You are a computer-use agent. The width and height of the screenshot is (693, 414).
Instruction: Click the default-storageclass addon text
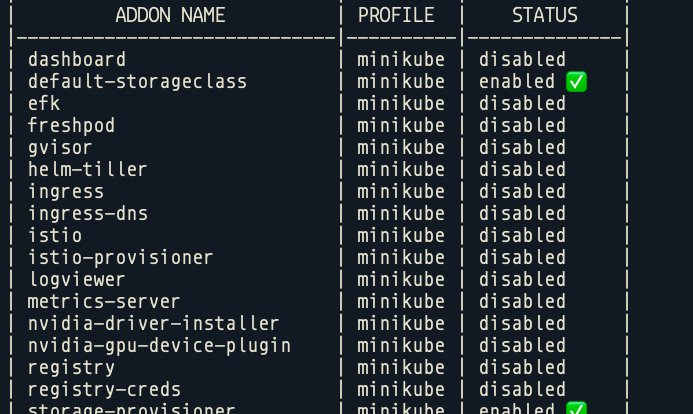coord(137,82)
